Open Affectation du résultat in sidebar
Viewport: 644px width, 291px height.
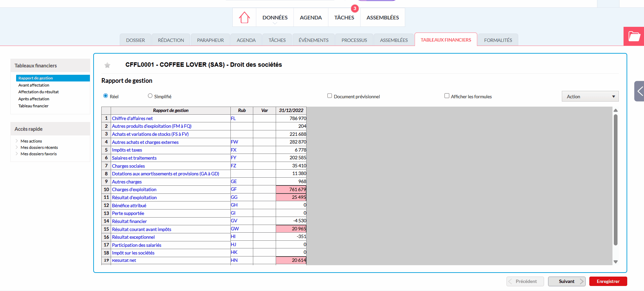pyautogui.click(x=39, y=92)
